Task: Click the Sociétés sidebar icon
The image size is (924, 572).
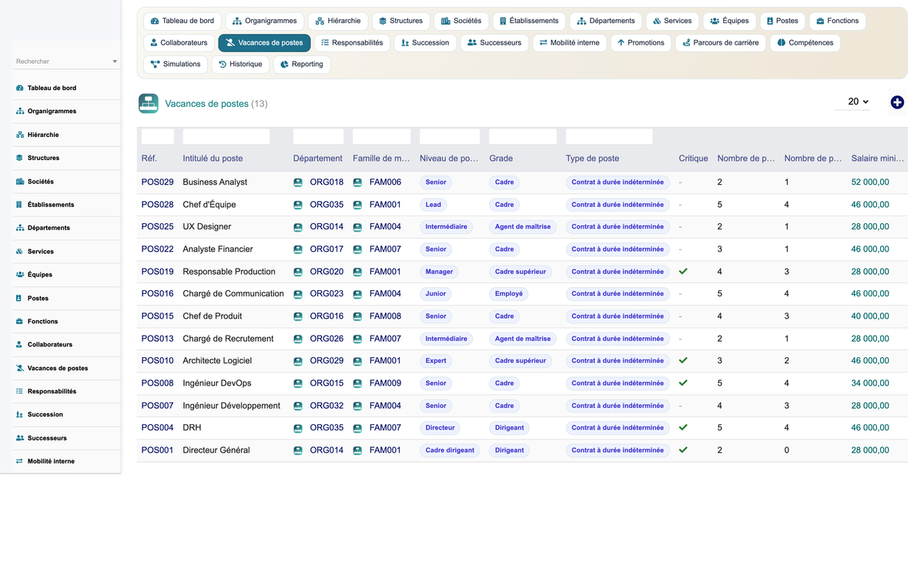Action: (x=20, y=182)
